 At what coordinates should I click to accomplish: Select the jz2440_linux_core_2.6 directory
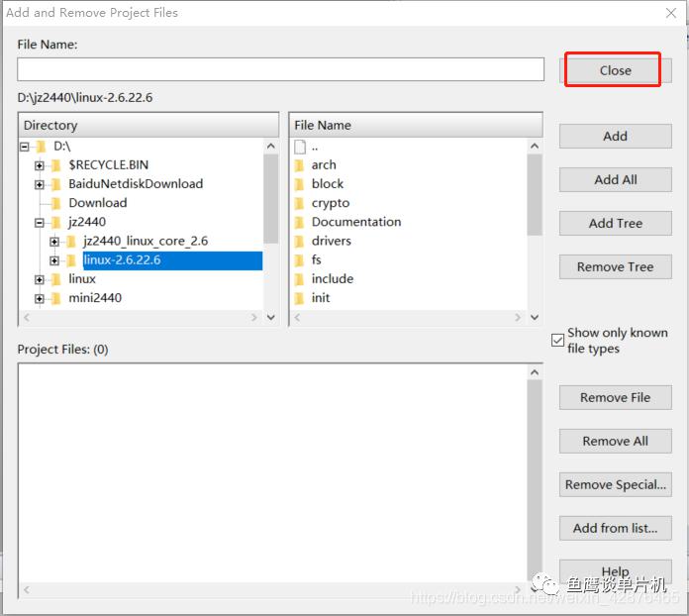tap(146, 241)
